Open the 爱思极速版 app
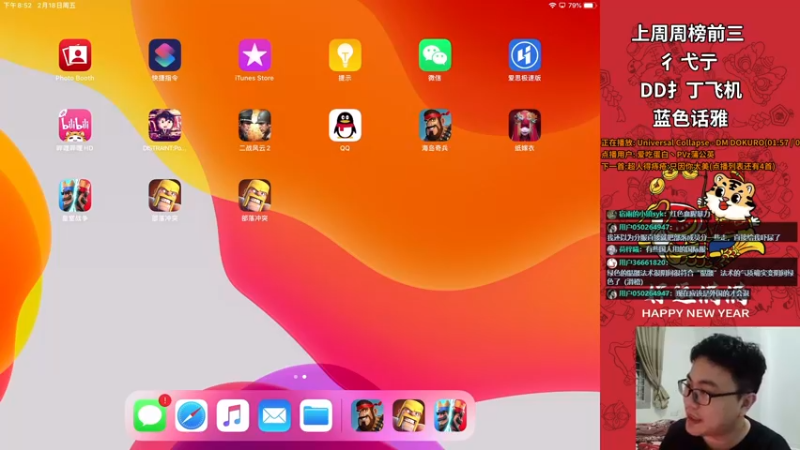Viewport: 800px width, 450px height. pos(524,55)
